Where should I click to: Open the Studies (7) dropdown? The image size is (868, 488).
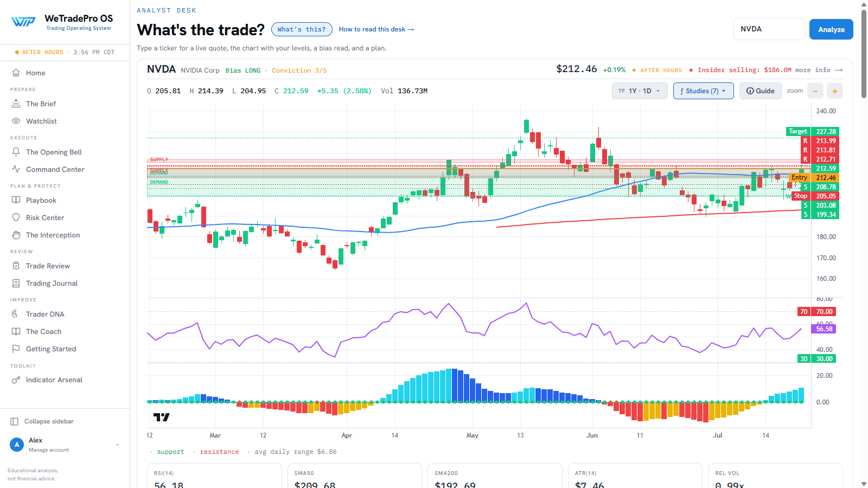click(704, 91)
